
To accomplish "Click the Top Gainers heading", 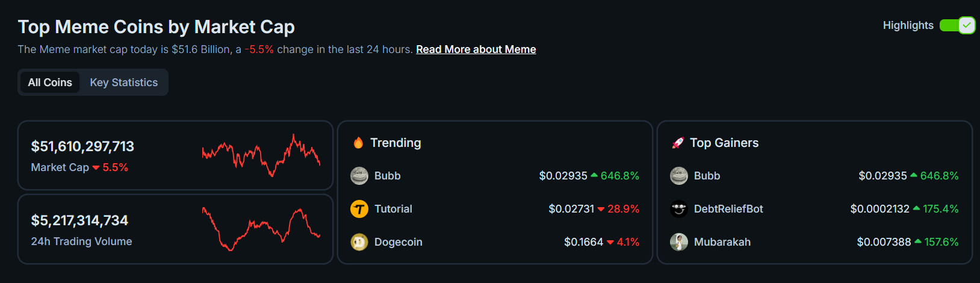I will 724,143.
